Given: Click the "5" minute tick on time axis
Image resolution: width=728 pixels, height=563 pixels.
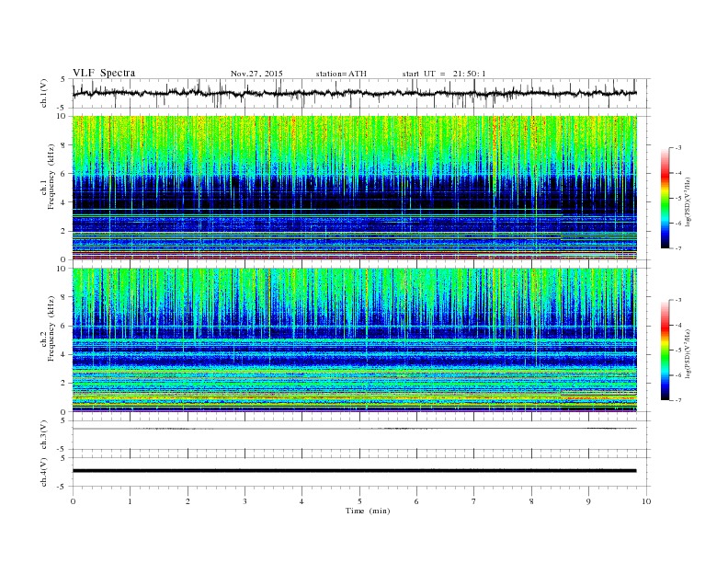Looking at the screenshot, I should [359, 501].
